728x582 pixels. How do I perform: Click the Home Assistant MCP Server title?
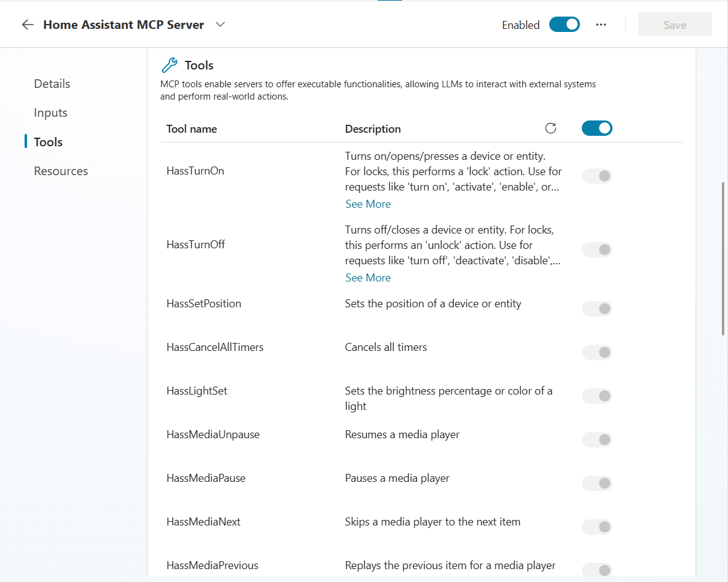(x=123, y=25)
